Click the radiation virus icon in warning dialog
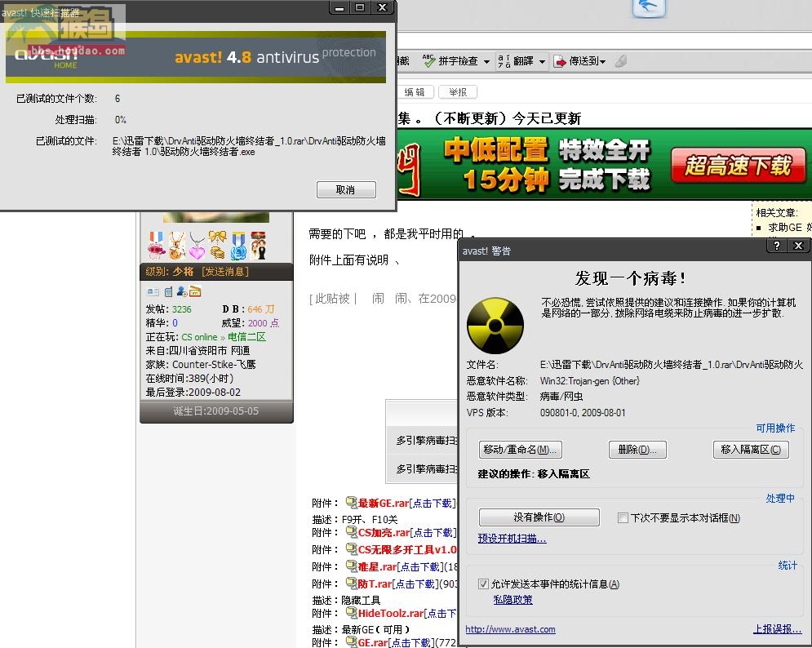 click(495, 326)
